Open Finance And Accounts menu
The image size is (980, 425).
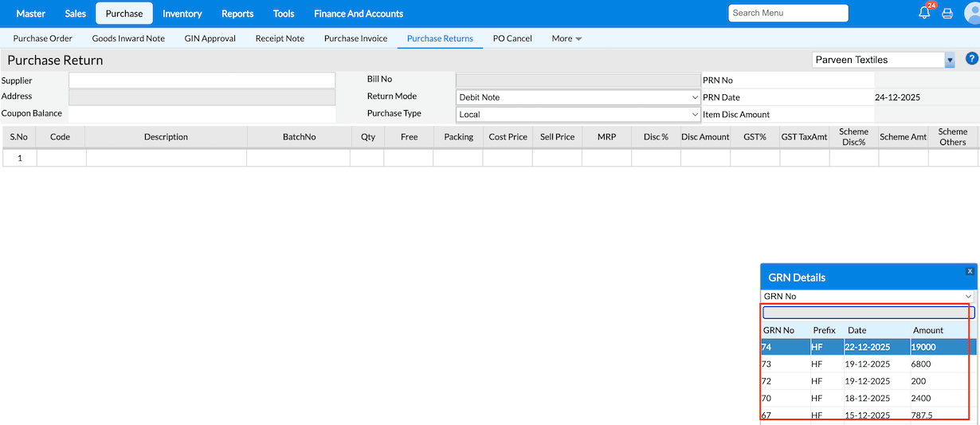359,14
